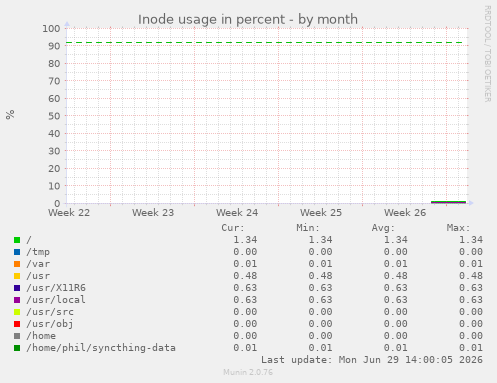Click the dashed green warning line at 92
This screenshot has width=497, height=383.
pyautogui.click(x=264, y=43)
